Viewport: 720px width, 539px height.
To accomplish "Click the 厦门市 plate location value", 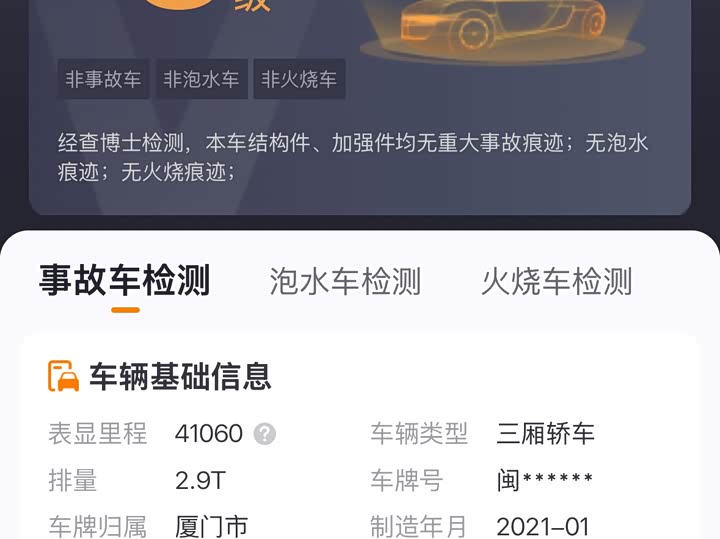I will 211,527.
